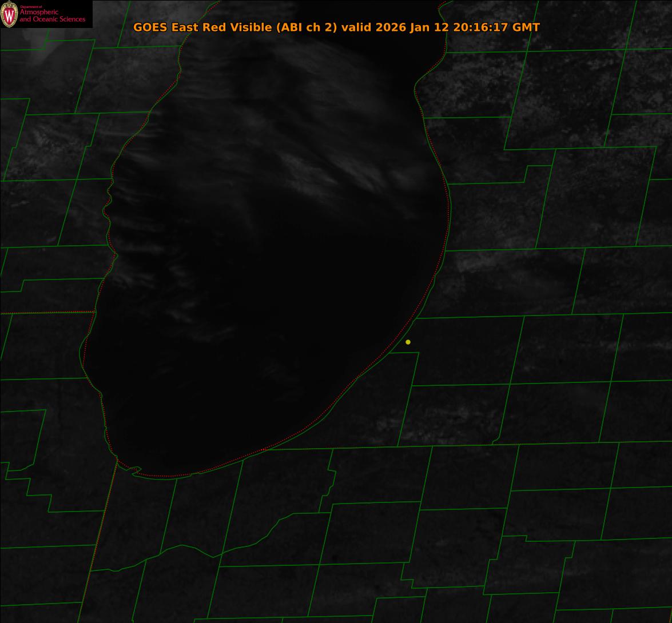Image resolution: width=672 pixels, height=623 pixels.
Task: Click "ch 2" within the parentheses
Action: click(x=322, y=27)
